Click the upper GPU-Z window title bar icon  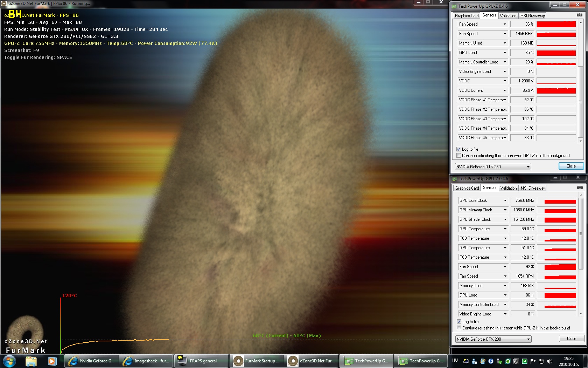tap(454, 6)
